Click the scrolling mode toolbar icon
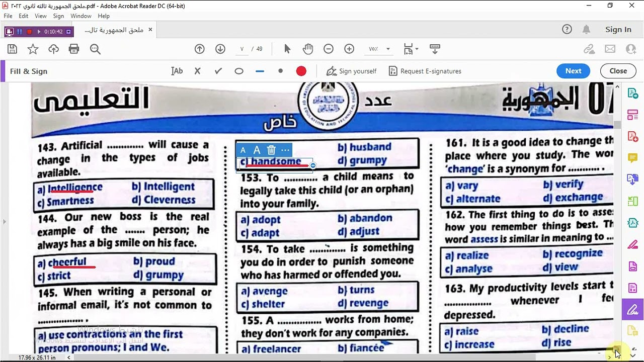 [x=435, y=49]
